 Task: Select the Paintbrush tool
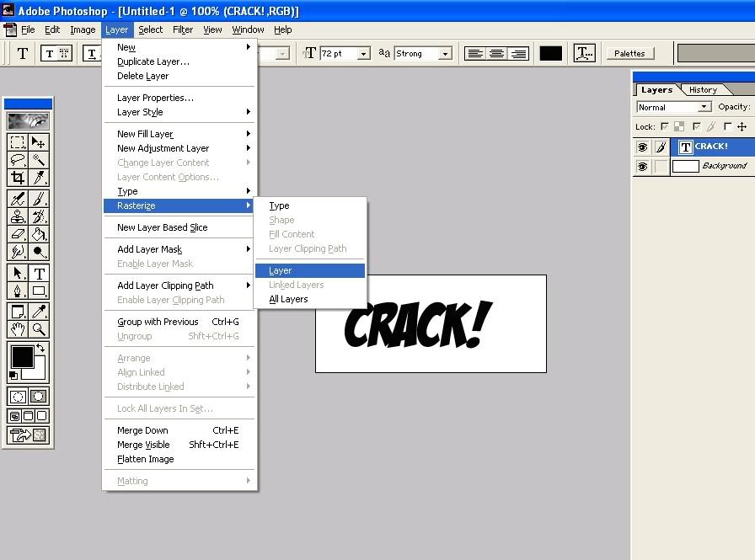click(39, 199)
